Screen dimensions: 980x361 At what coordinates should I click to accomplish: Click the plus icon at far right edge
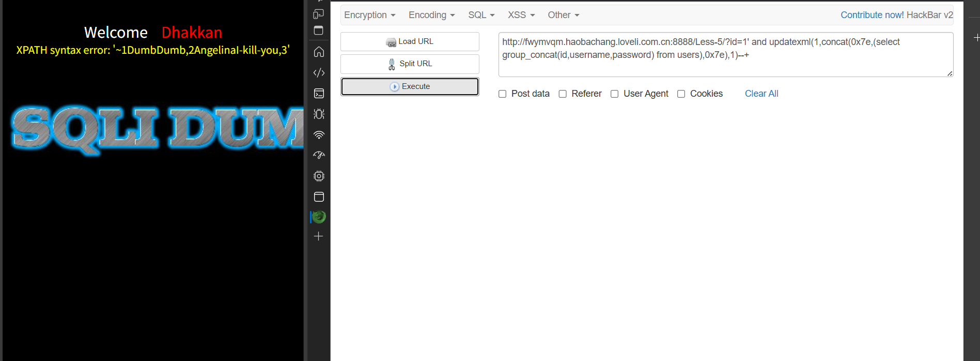click(x=976, y=38)
